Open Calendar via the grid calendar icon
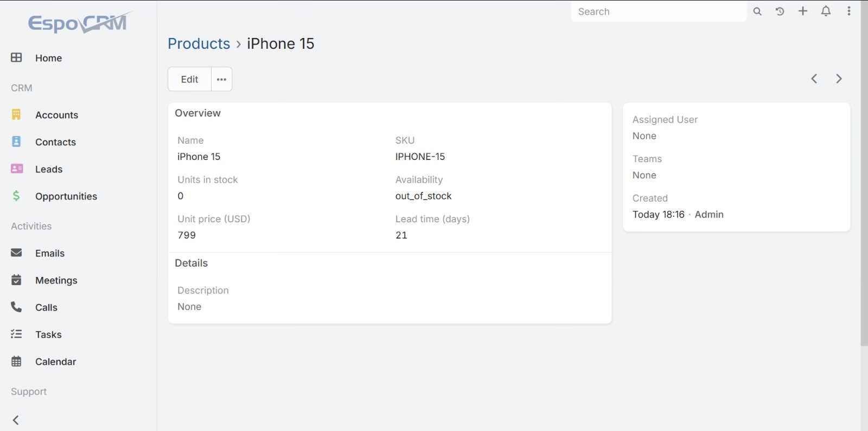 (x=16, y=361)
